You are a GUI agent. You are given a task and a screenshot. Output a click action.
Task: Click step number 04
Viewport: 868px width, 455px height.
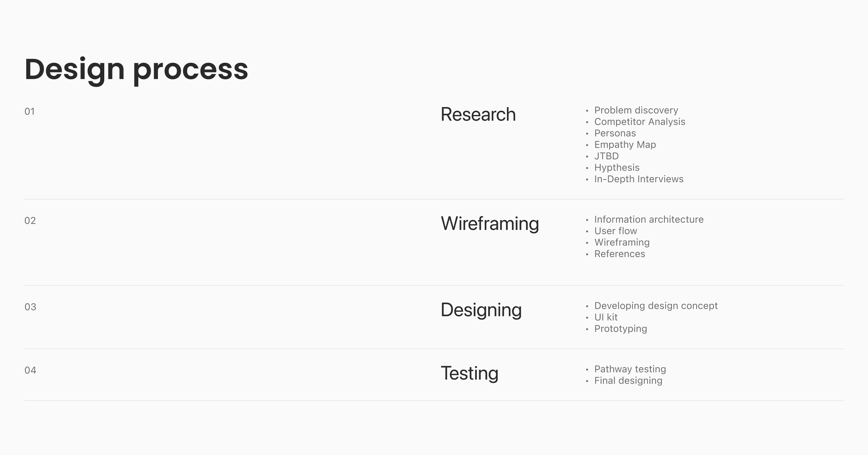30,371
